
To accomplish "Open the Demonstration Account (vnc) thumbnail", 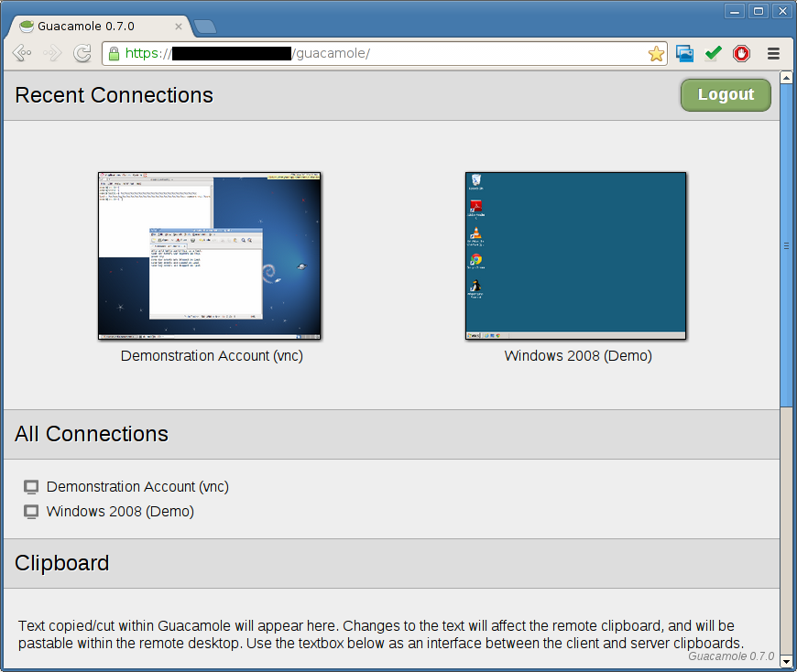I will click(210, 255).
